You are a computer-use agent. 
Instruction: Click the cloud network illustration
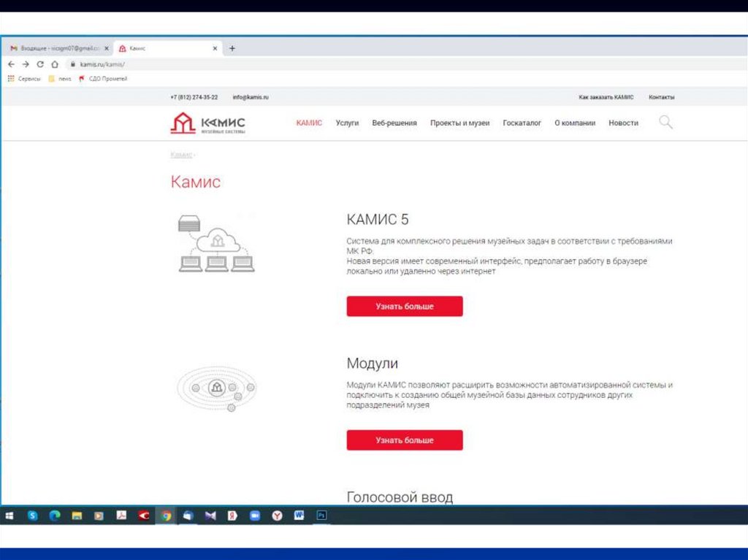[216, 243]
